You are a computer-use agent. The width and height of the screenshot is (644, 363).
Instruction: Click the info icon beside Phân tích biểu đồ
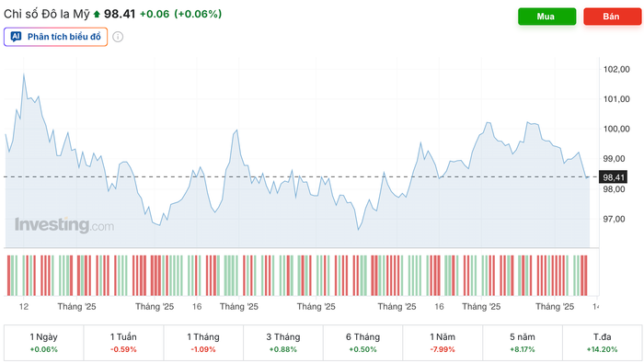point(118,37)
